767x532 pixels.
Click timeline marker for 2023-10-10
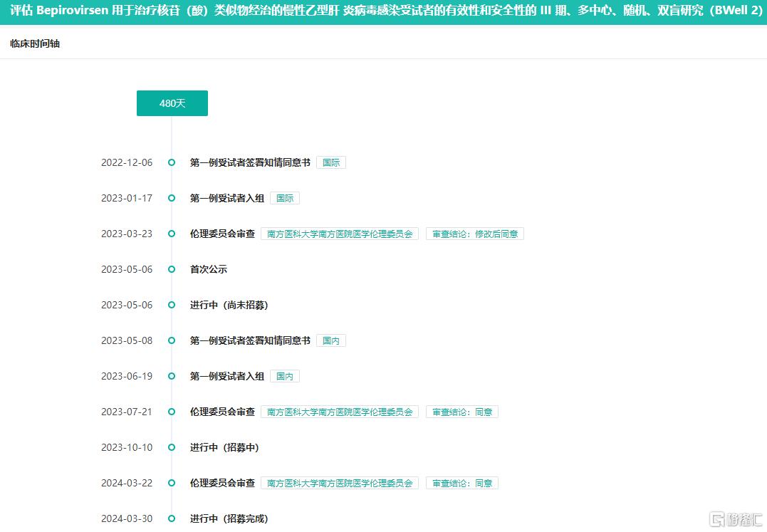coord(172,447)
